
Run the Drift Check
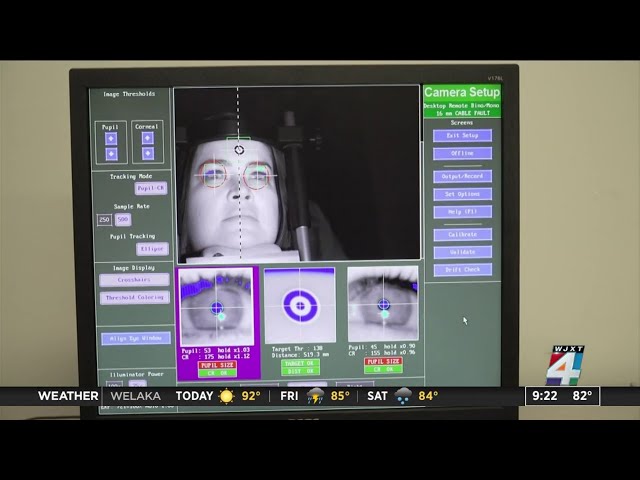click(x=462, y=270)
